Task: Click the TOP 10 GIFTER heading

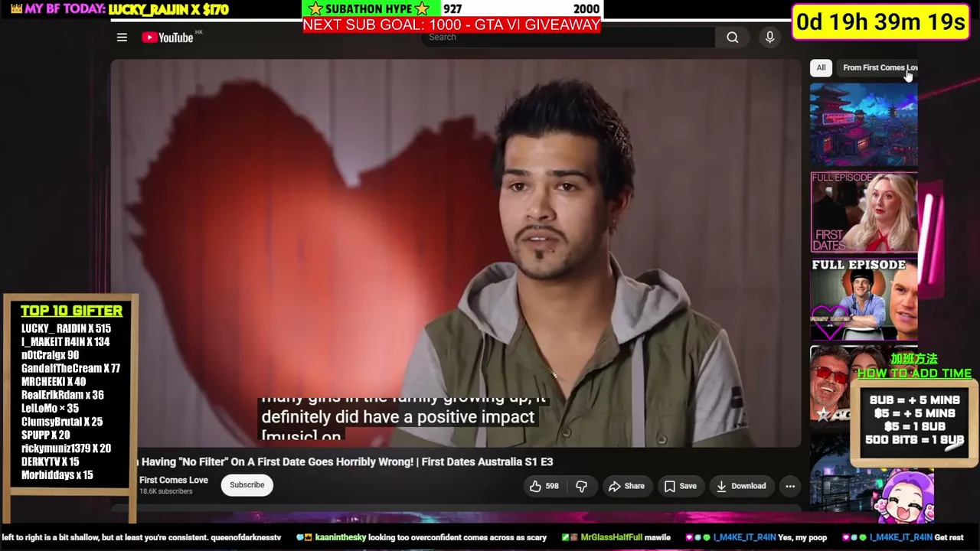Action: (71, 311)
